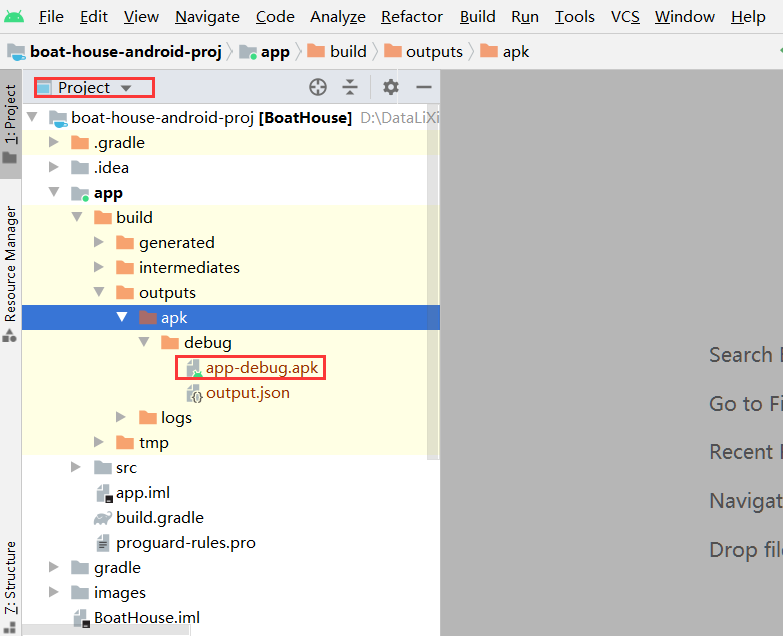783x636 pixels.
Task: Select the BoatHouse.iml file
Action: click(147, 618)
